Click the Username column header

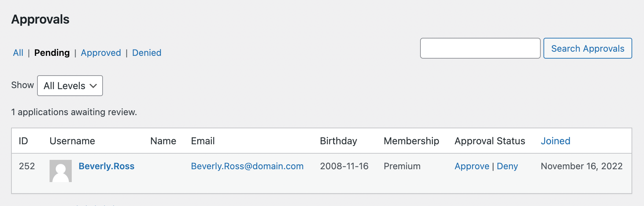tap(72, 141)
